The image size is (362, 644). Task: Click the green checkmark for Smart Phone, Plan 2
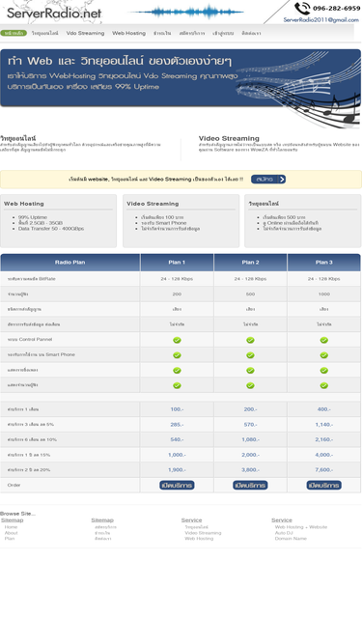click(x=250, y=355)
